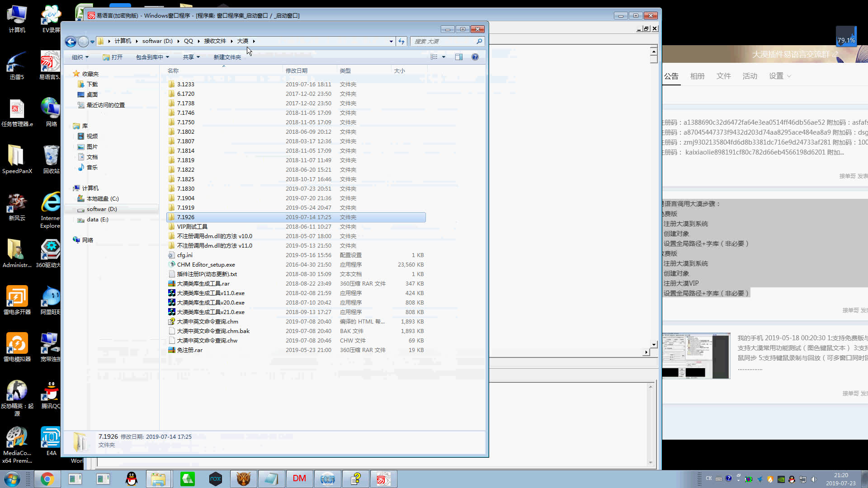Screen dimensions: 868x488
Task: Toggle the preview pane icon
Action: point(459,57)
